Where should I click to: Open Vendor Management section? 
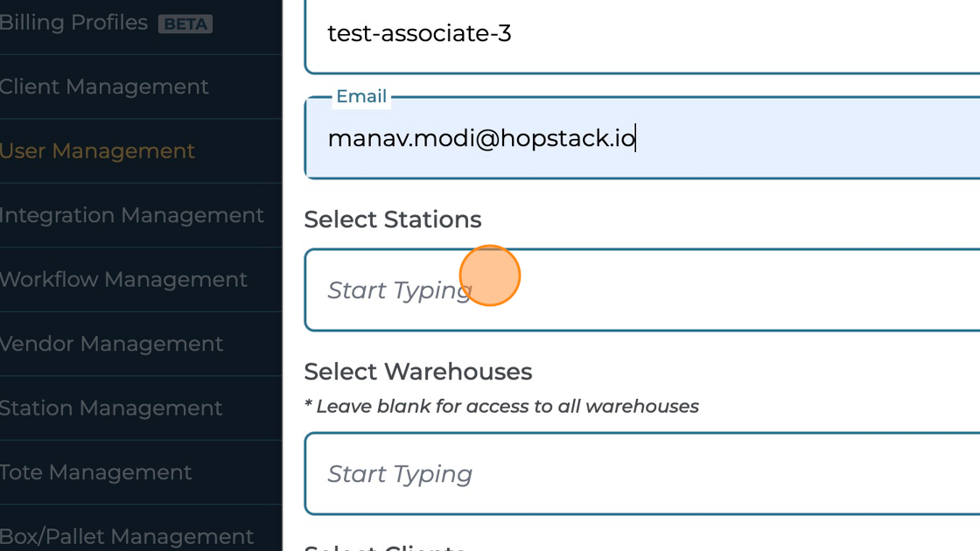(111, 344)
